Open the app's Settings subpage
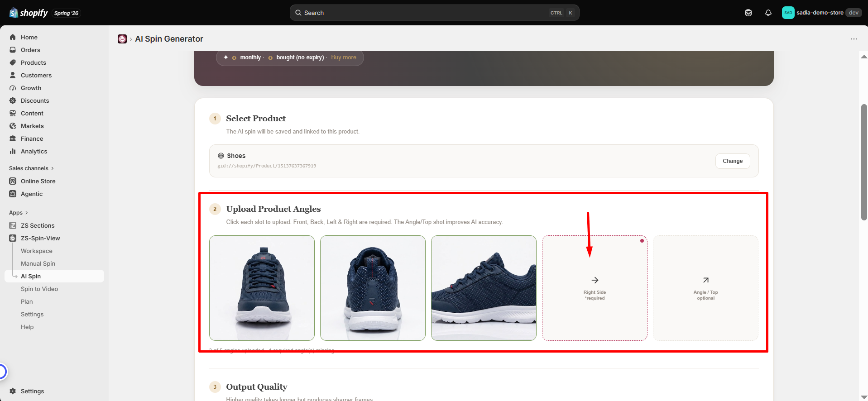Screen dimensions: 868x401 pyautogui.click(x=32, y=314)
